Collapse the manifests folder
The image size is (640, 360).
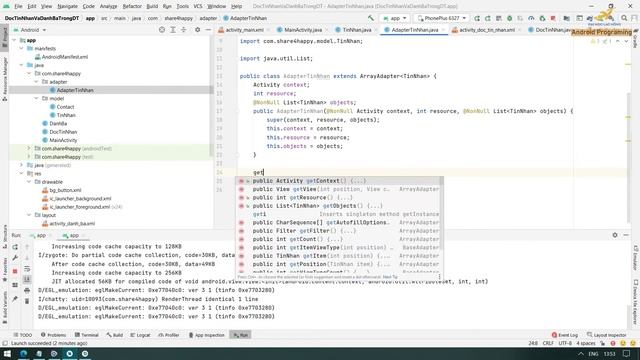tap(22, 48)
